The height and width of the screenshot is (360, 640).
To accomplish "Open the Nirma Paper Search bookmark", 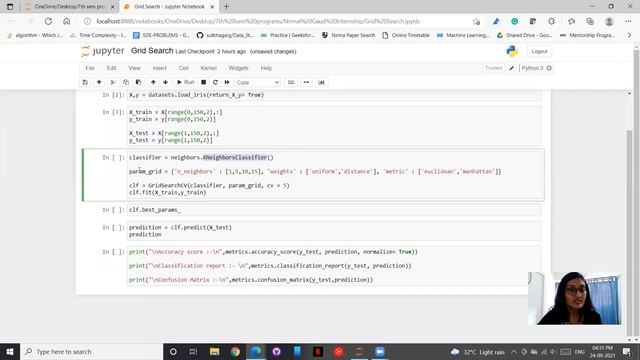I will pos(348,36).
